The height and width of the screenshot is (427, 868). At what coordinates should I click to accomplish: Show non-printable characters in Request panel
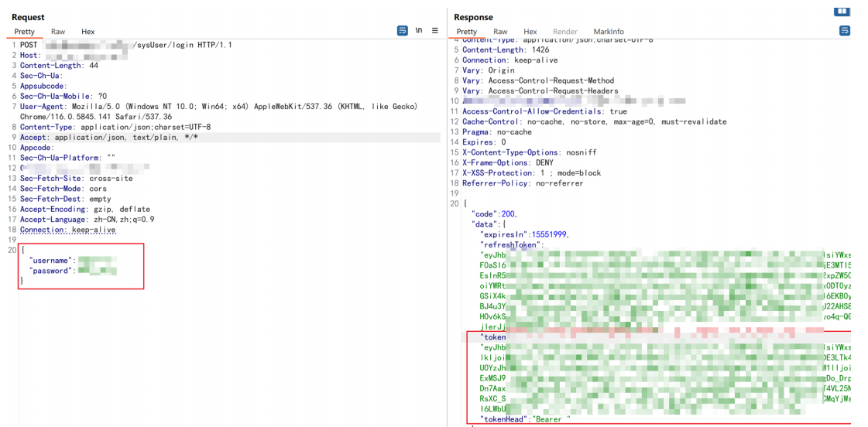(419, 31)
